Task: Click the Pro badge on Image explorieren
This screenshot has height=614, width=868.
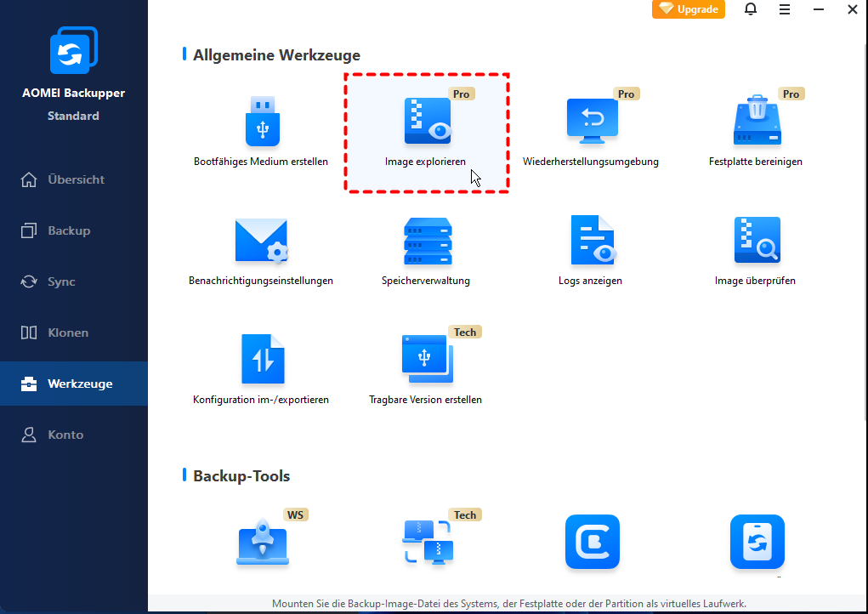Action: 461,94
